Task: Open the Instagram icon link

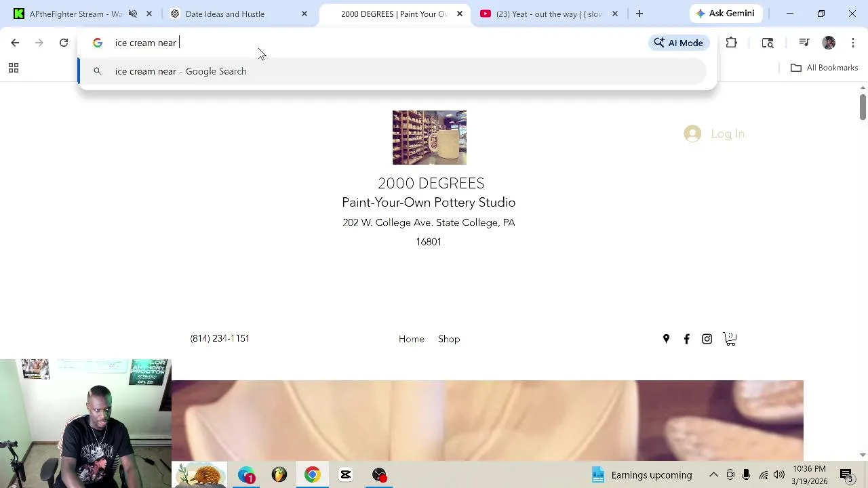Action: pyautogui.click(x=707, y=339)
